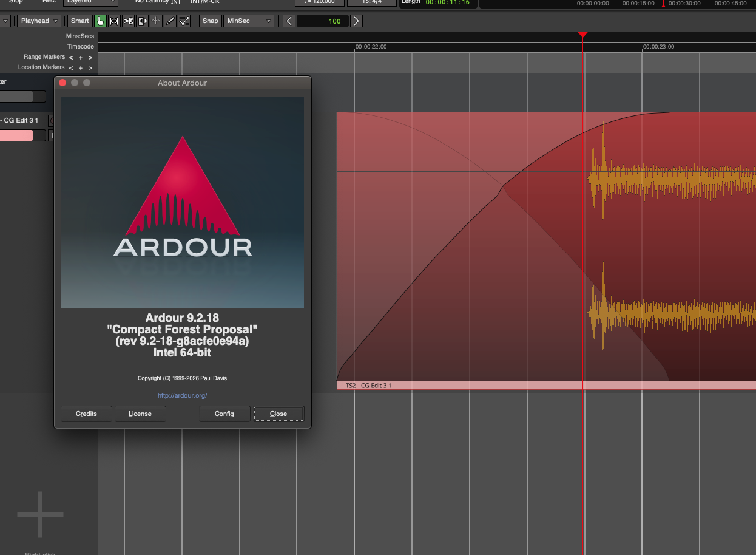Adjust the CG Edit 3 1 track fader
Viewport: 756px width, 555px height.
click(18, 135)
